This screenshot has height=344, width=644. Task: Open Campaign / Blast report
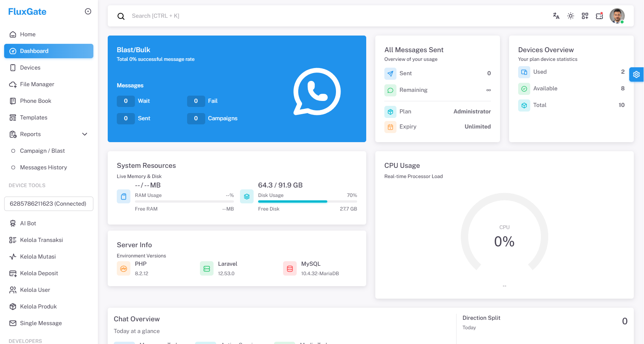tap(49, 151)
